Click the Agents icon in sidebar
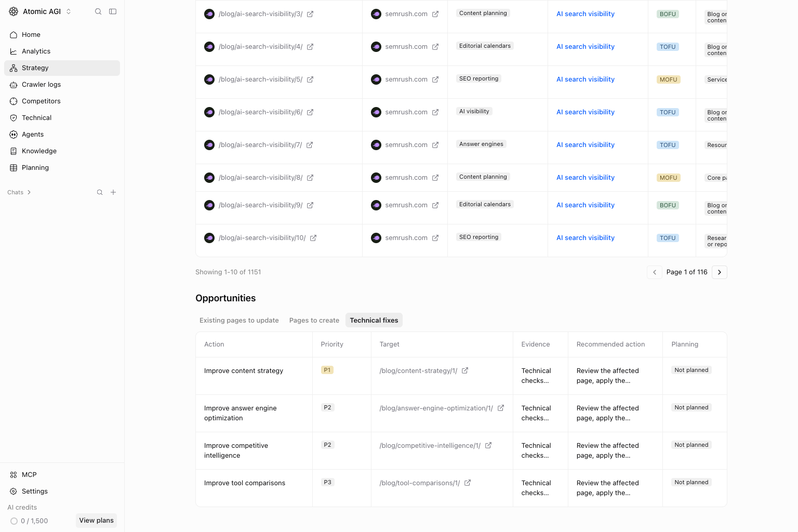The height and width of the screenshot is (532, 798). click(x=14, y=135)
